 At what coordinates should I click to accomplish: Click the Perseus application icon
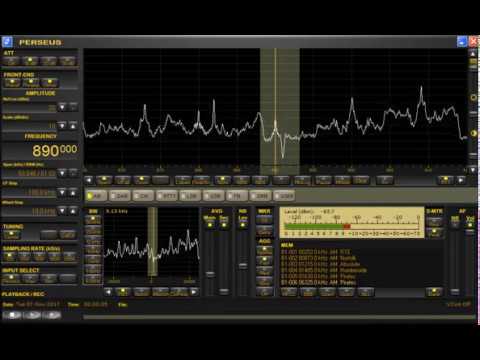point(7,42)
